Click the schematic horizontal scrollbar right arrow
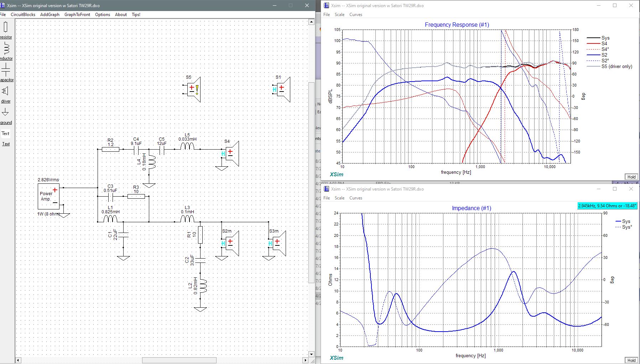 point(305,360)
